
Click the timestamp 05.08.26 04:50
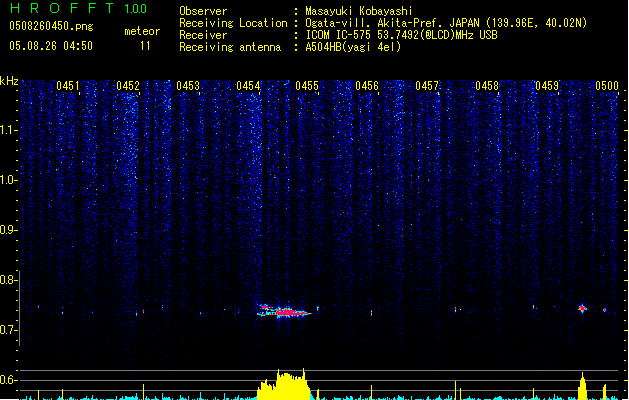(51, 46)
